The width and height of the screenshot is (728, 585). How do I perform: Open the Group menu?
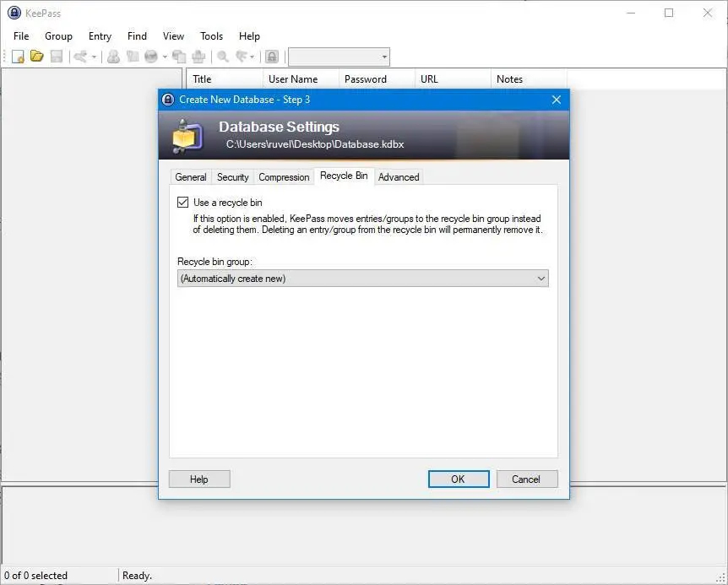[x=58, y=36]
